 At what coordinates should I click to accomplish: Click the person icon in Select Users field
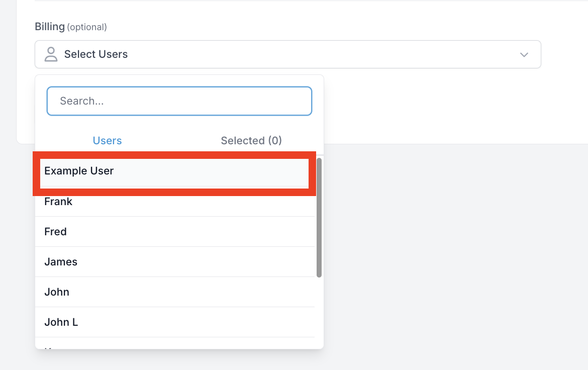[x=51, y=54]
